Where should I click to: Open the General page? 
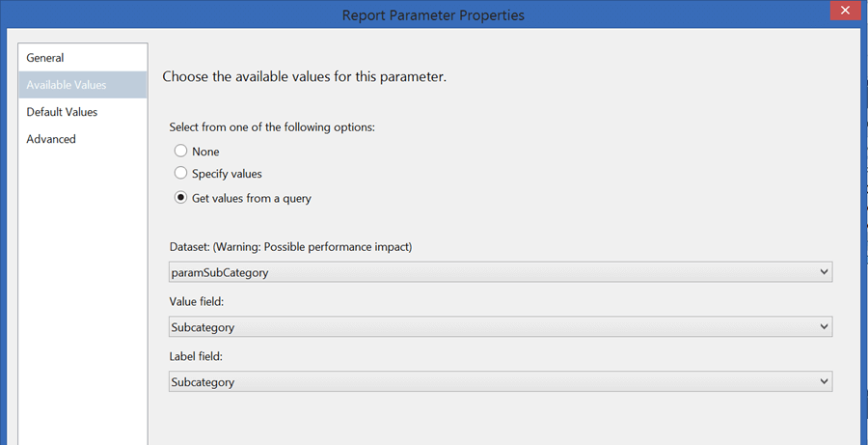pos(45,58)
